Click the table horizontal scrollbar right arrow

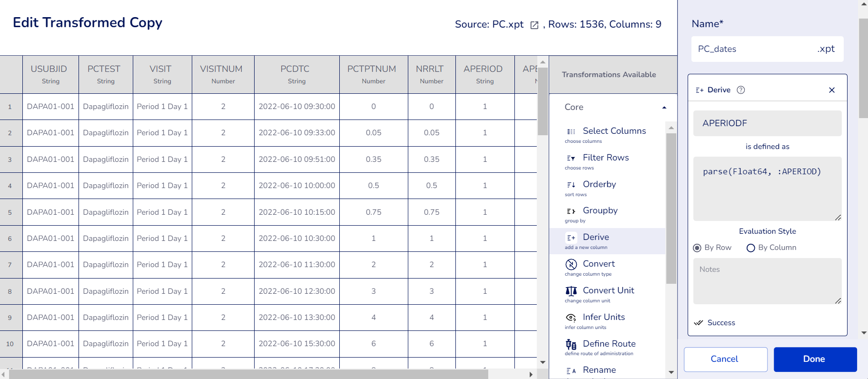[531, 375]
